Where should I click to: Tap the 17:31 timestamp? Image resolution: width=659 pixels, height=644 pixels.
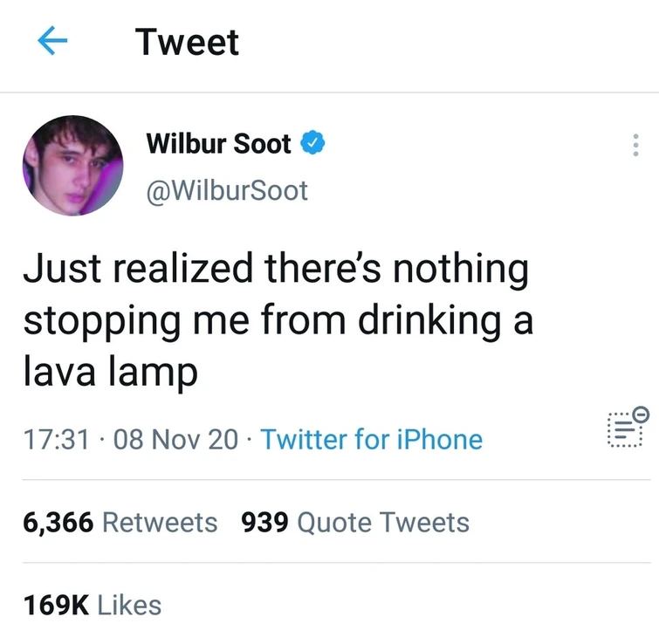coord(58,438)
